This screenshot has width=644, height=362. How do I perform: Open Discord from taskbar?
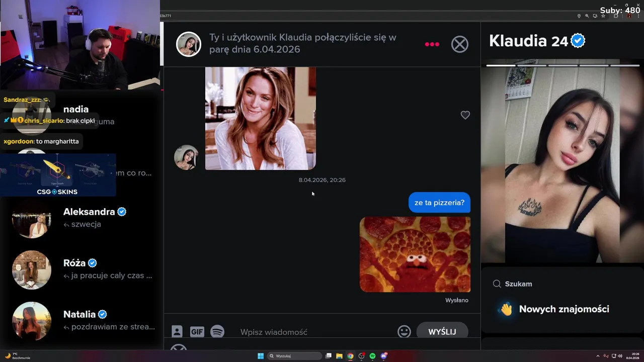point(383,356)
